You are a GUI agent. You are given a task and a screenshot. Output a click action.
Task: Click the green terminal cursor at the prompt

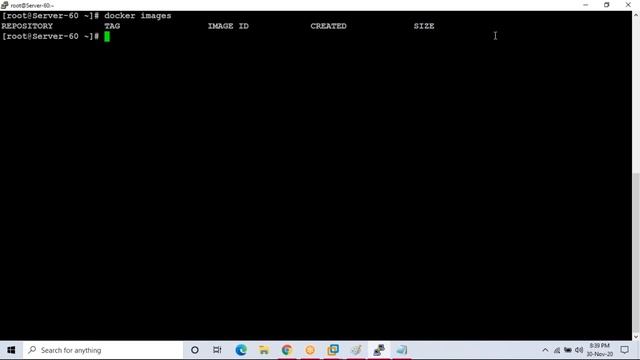(107, 37)
